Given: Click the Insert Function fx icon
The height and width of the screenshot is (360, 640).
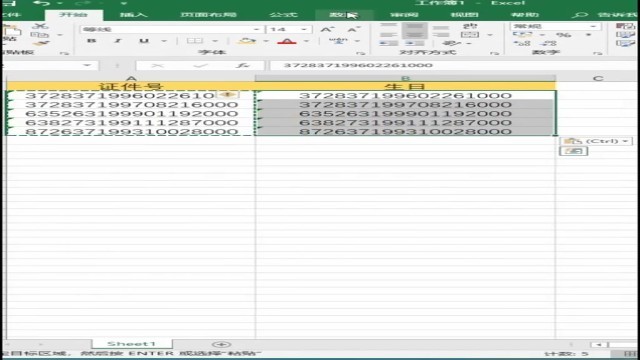Looking at the screenshot, I should (x=243, y=65).
